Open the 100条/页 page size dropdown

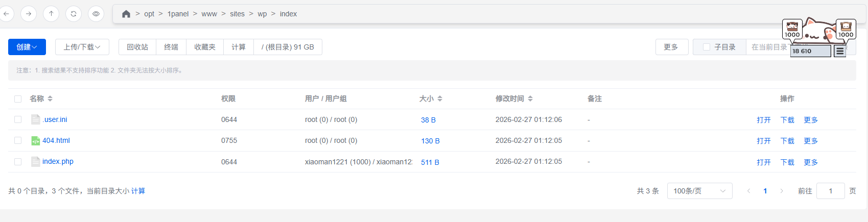699,191
